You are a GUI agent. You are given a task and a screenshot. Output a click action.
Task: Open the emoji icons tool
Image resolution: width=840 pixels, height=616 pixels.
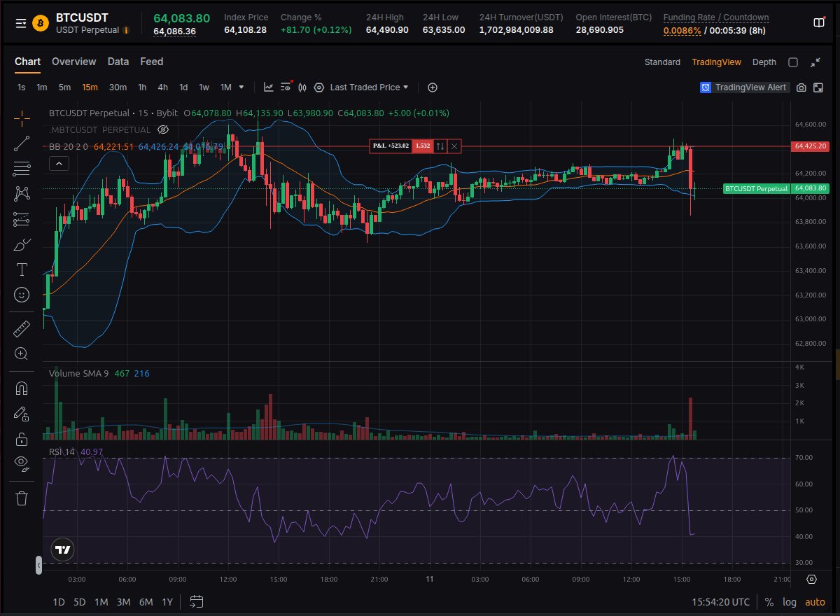tap(22, 295)
